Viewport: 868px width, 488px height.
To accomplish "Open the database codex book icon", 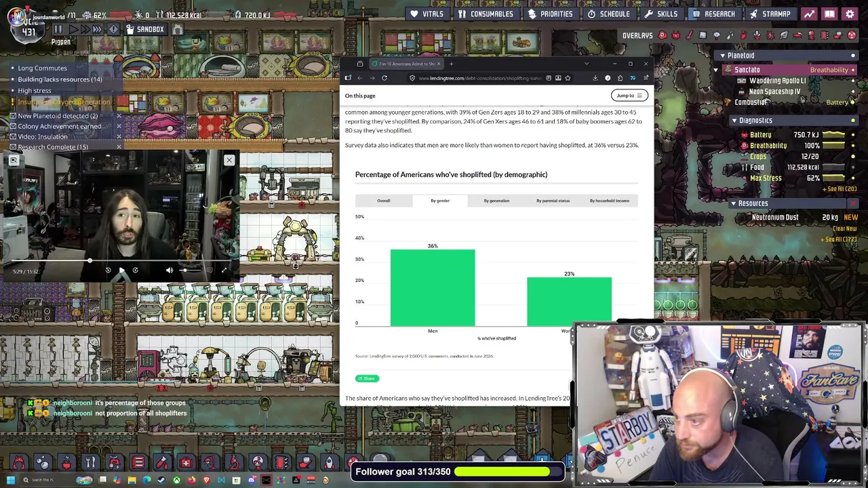I will coord(829,14).
